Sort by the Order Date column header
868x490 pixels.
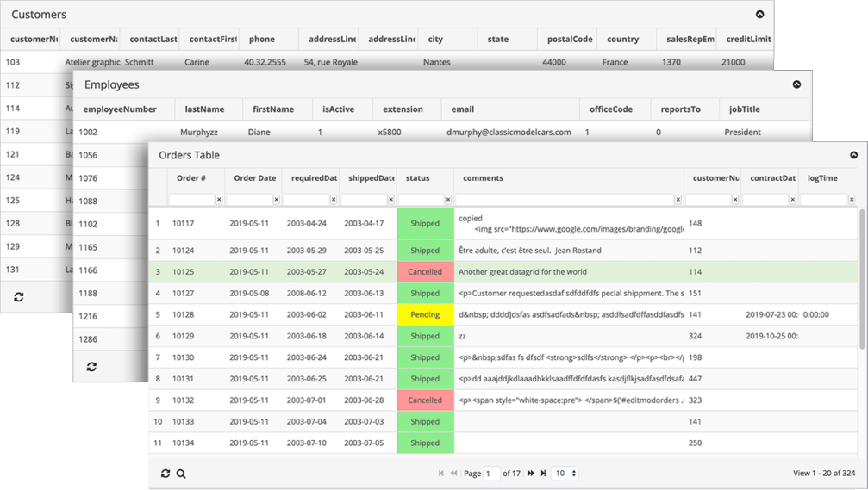(x=254, y=178)
